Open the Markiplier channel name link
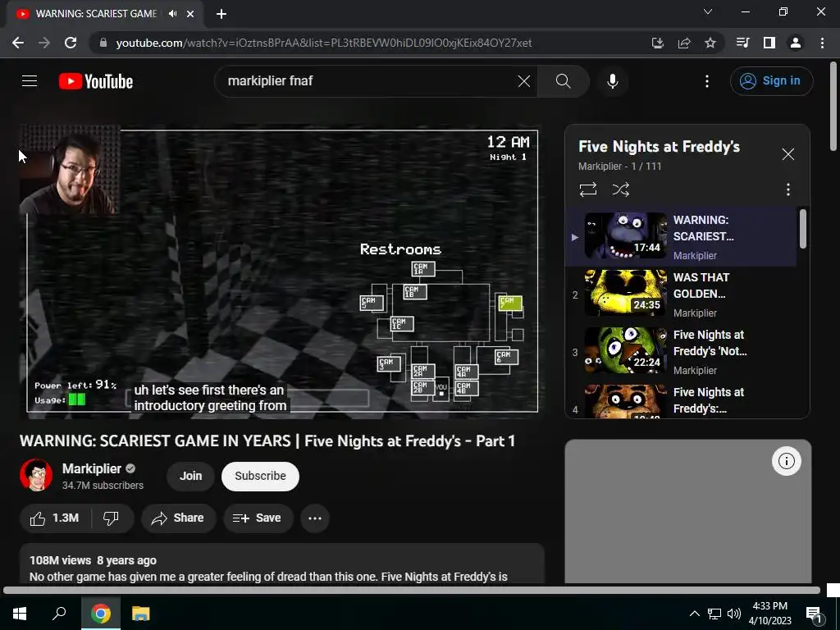The height and width of the screenshot is (630, 840). (92, 468)
